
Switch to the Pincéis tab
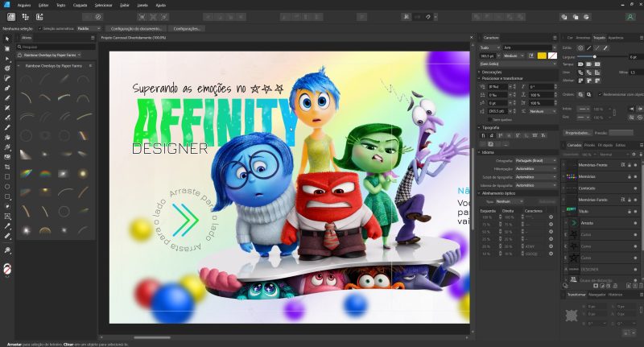pyautogui.click(x=589, y=145)
